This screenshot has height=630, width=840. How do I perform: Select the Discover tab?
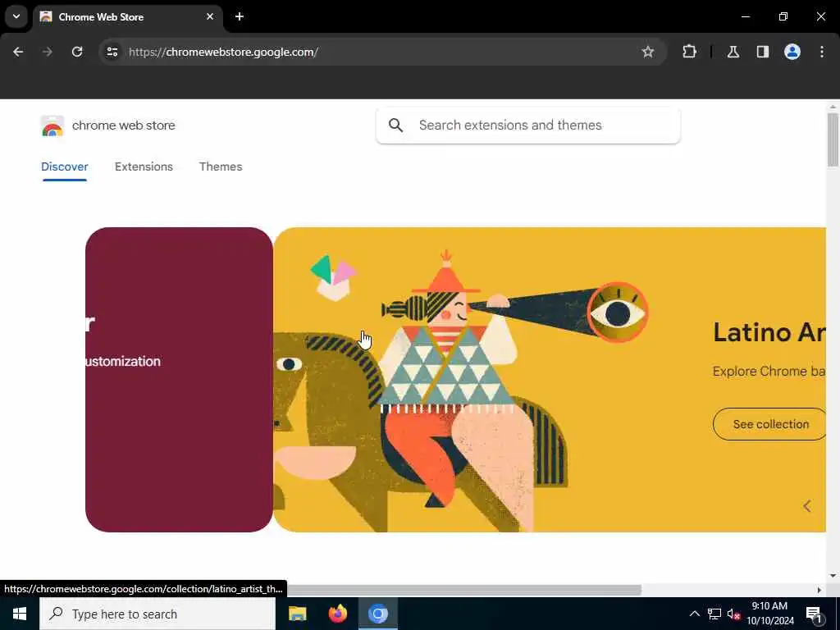64,167
